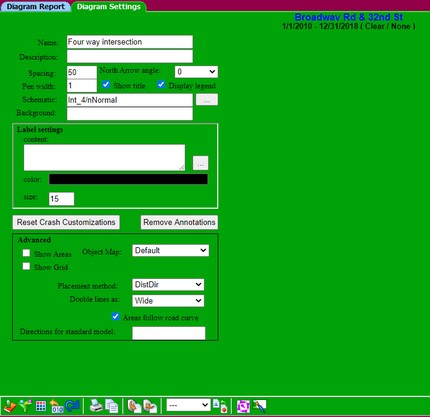430x417 pixels.
Task: Enable the Show Grid checkbox
Action: tap(26, 266)
